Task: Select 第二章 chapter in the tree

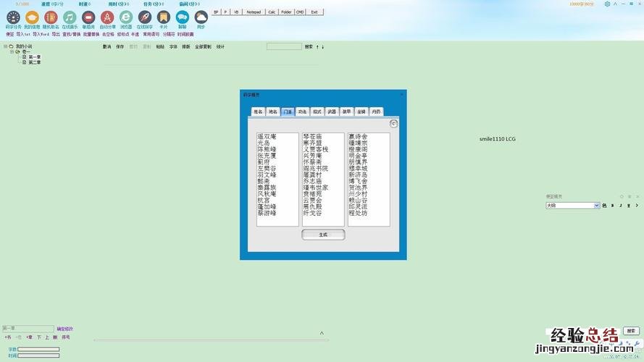Action: [x=34, y=62]
